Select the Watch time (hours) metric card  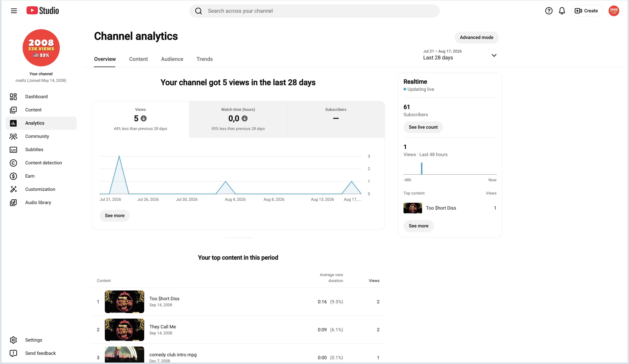point(238,119)
